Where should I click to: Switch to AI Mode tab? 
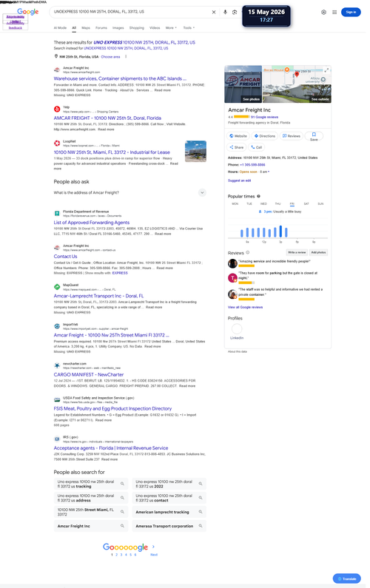tap(60, 28)
